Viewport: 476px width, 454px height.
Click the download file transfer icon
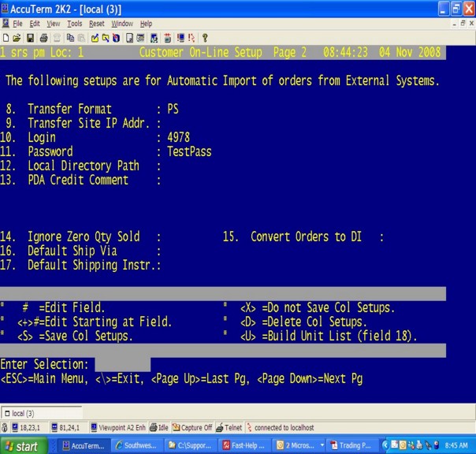[106, 38]
